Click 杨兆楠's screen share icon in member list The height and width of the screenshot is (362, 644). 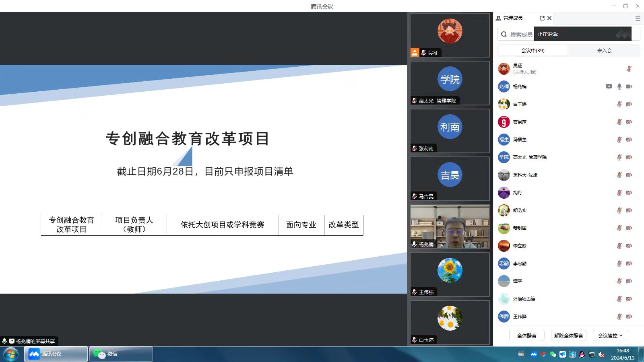(x=609, y=86)
